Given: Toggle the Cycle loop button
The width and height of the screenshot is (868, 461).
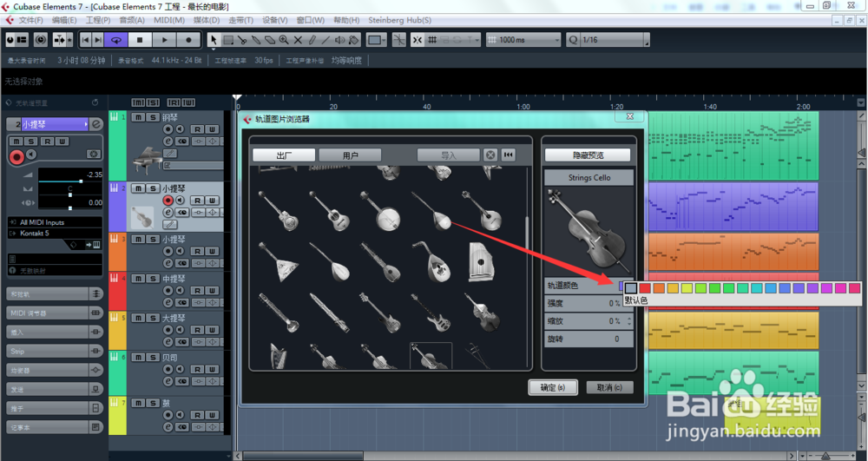Looking at the screenshot, I should point(116,40).
